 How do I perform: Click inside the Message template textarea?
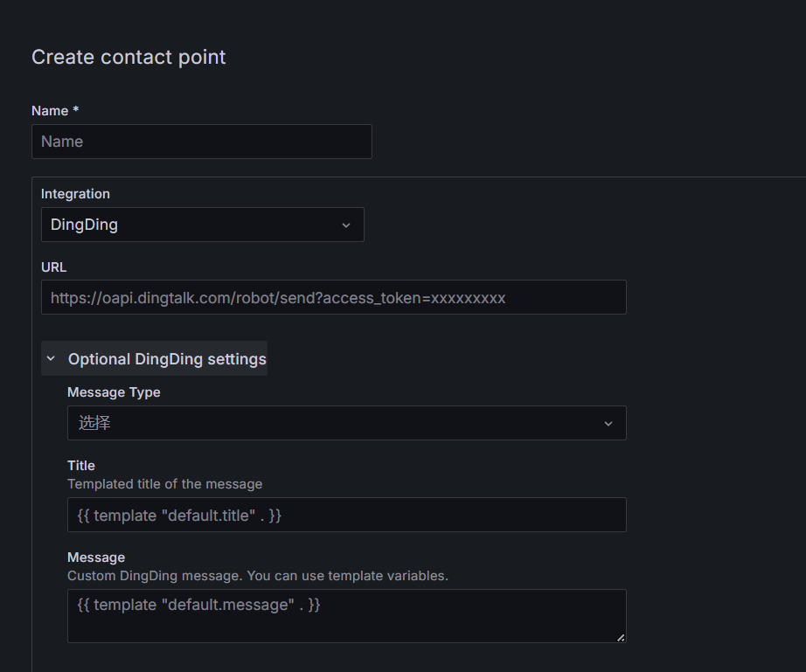tap(346, 616)
